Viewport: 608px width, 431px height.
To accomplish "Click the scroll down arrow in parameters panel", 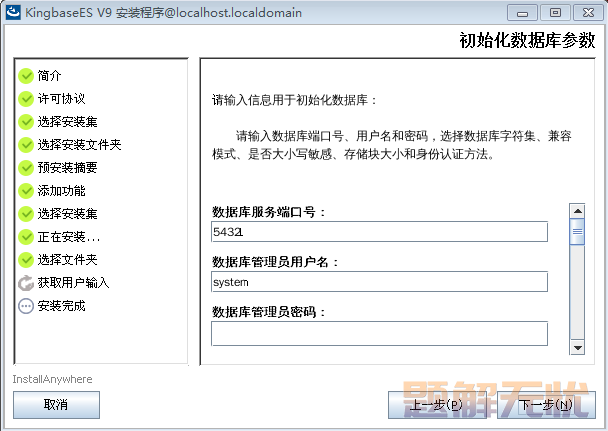I will tap(577, 348).
